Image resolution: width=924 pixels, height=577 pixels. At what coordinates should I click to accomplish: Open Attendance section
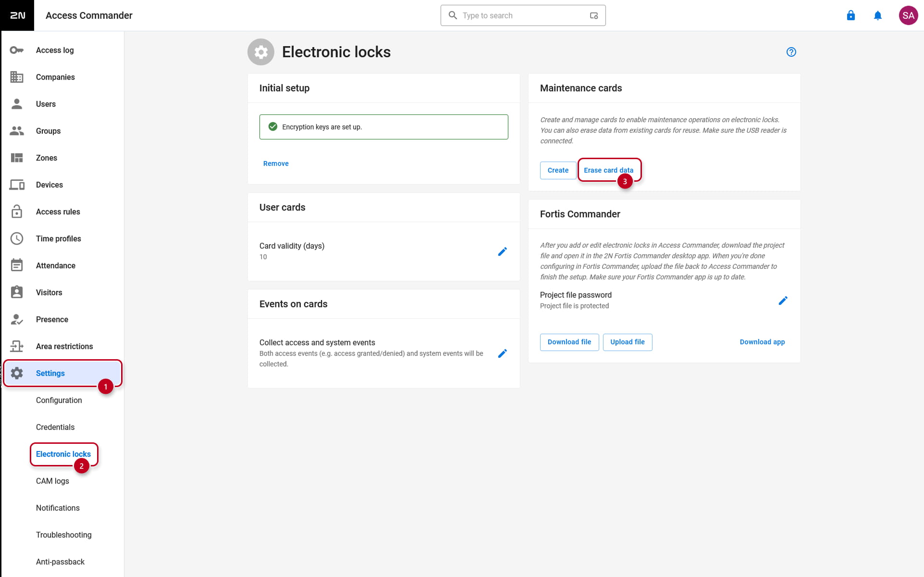tap(62, 265)
